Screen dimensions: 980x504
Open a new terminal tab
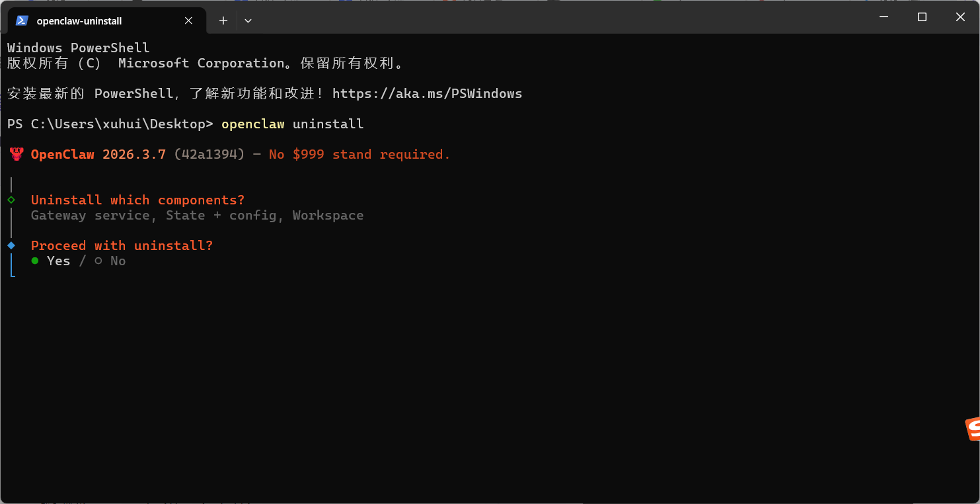click(x=223, y=21)
